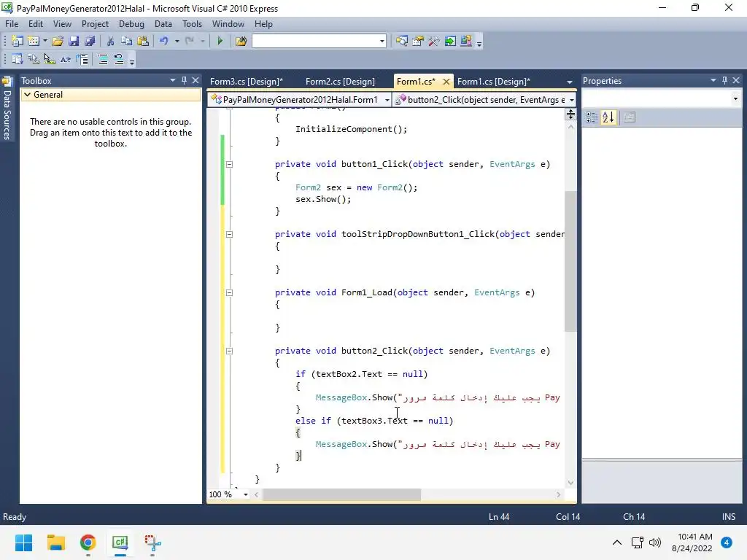The width and height of the screenshot is (747, 560).
Task: Open the Edit menu
Action: [36, 24]
